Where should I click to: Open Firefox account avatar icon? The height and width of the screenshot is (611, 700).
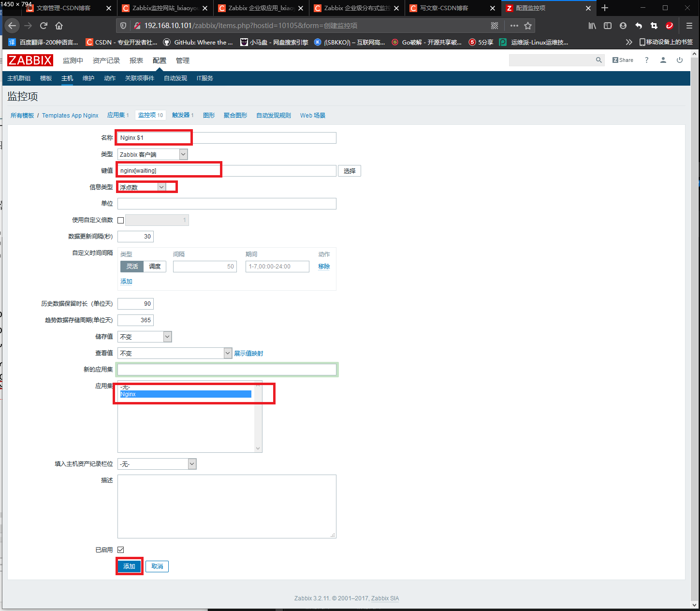click(623, 26)
